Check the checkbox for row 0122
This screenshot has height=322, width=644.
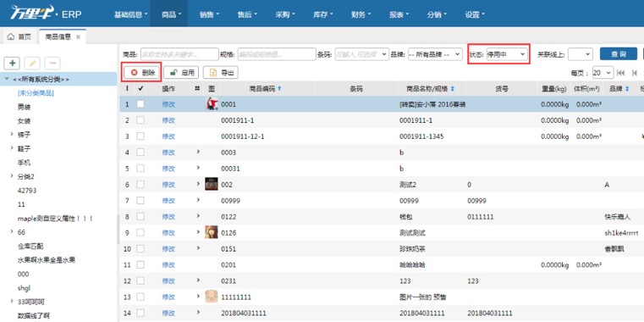(x=140, y=217)
